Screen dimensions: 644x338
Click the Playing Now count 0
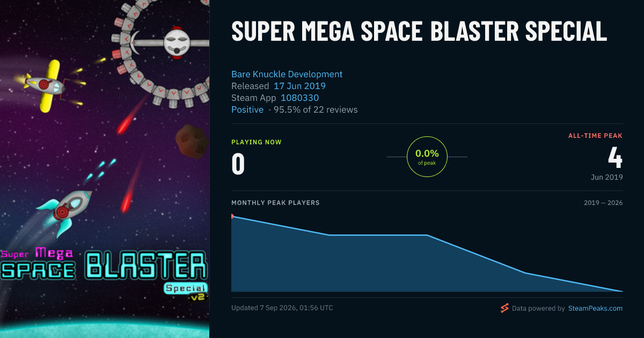pos(238,164)
